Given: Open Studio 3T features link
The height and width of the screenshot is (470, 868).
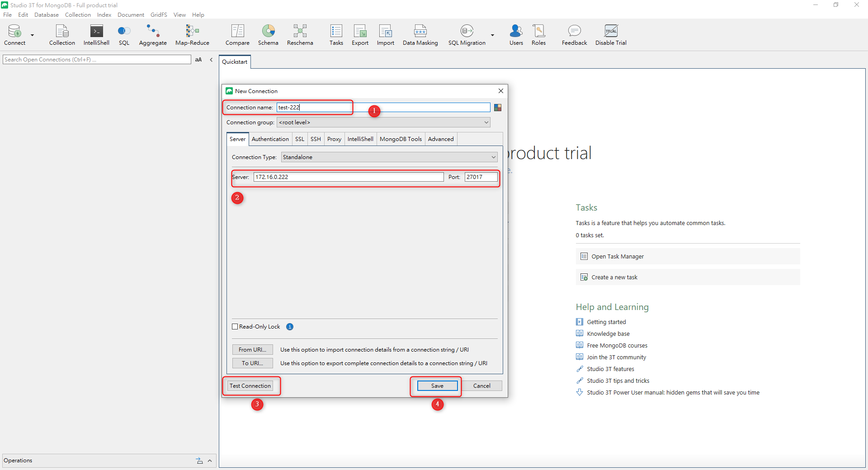Looking at the screenshot, I should click(x=610, y=369).
